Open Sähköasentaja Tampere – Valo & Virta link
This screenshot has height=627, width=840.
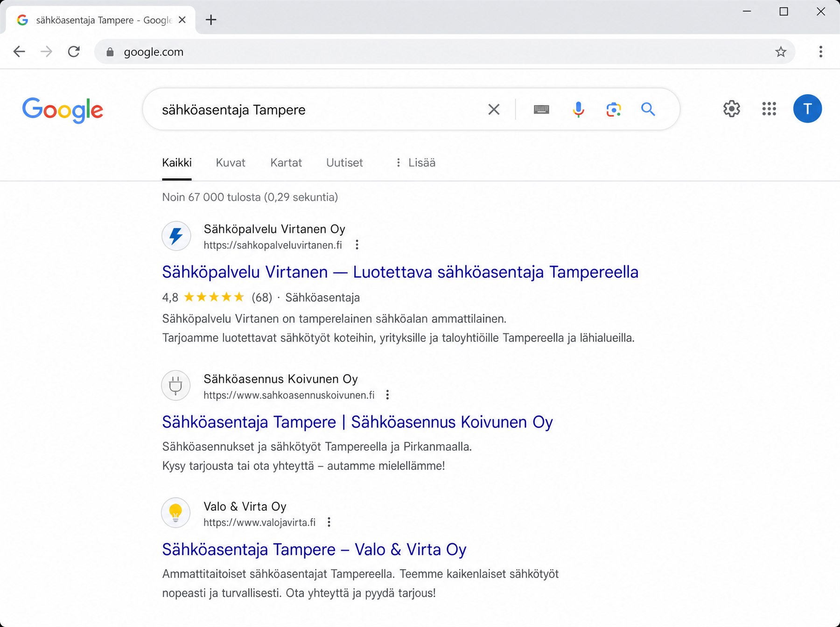click(x=314, y=550)
